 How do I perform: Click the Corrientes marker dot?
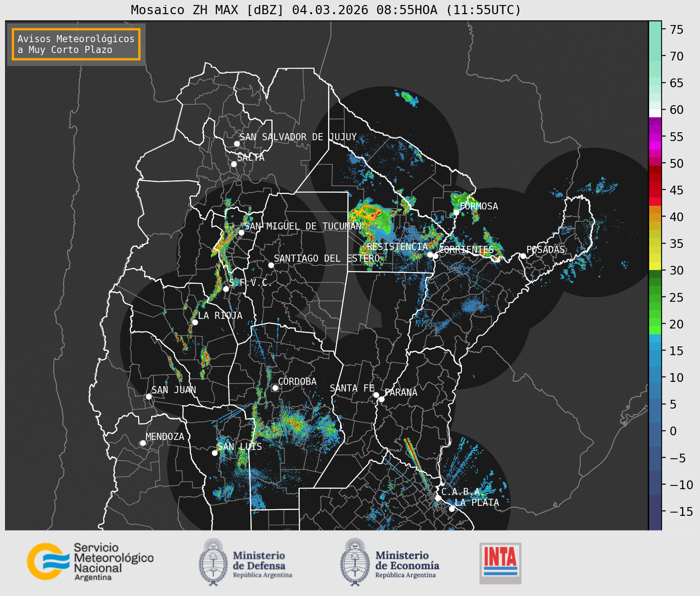(x=435, y=256)
